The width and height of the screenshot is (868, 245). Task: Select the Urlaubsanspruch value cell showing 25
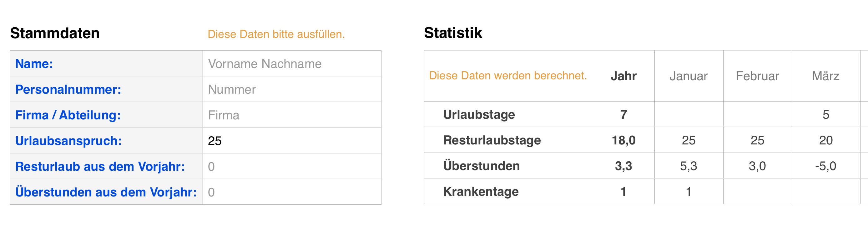coord(291,141)
